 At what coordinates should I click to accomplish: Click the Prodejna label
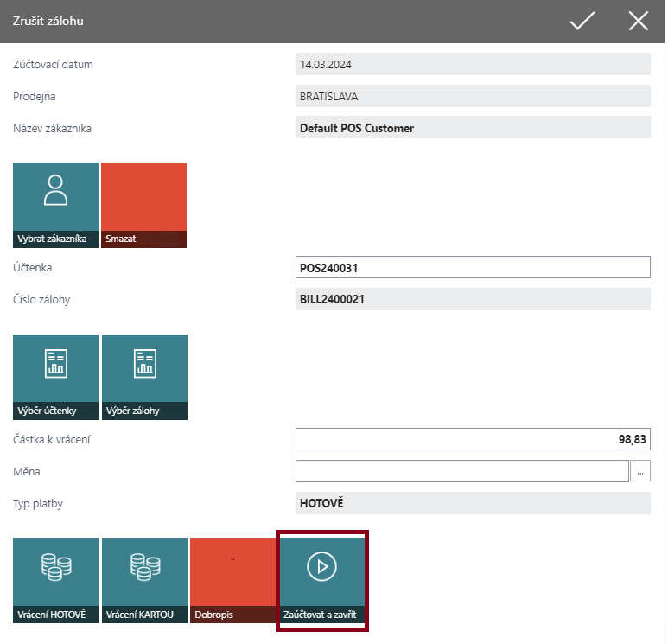34,97
